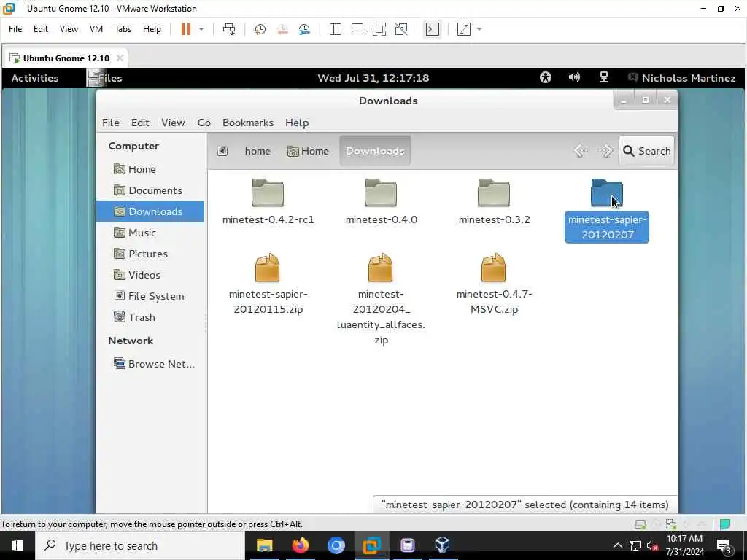Click the stretch guest display icon
The height and width of the screenshot is (560, 747).
[x=463, y=29]
